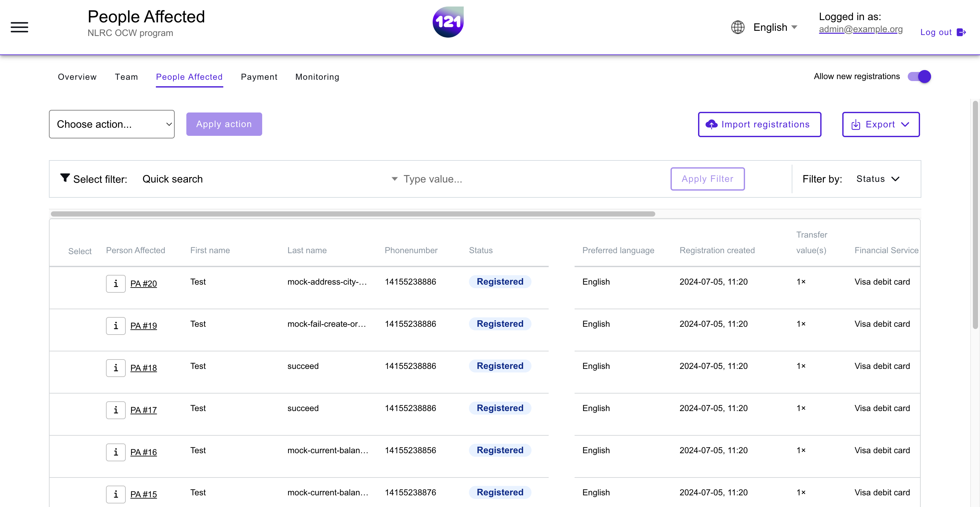This screenshot has width=980, height=507.
Task: Expand the Choose action dropdown
Action: coord(112,124)
